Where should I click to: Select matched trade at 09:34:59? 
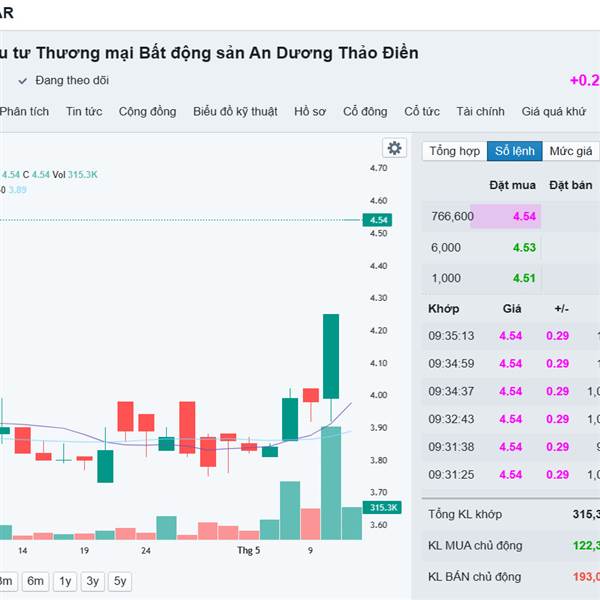coord(511,363)
